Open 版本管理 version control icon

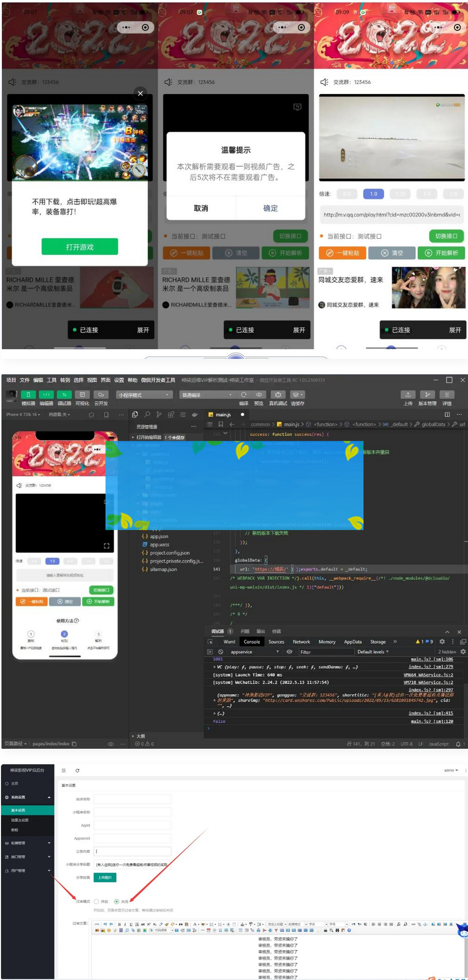[x=427, y=395]
